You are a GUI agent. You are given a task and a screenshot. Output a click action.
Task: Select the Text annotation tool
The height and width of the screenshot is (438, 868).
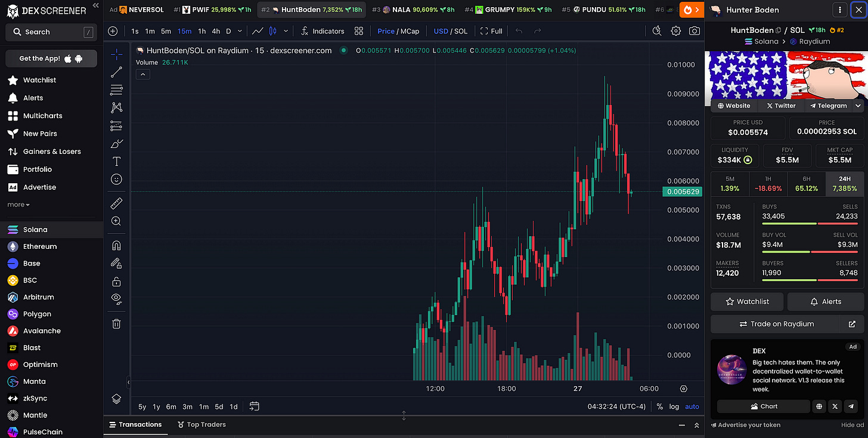(x=116, y=162)
